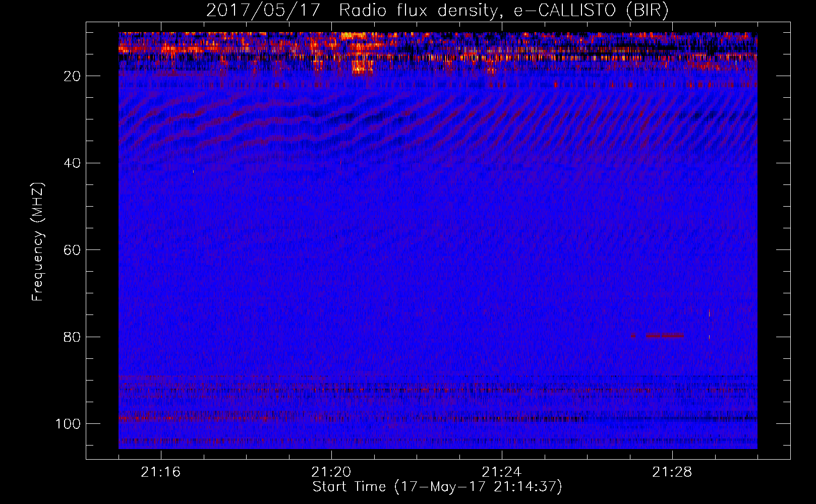Screen dimensions: 816x504
Task: Click the 60 MHz frequency tick label
Action: 73,250
